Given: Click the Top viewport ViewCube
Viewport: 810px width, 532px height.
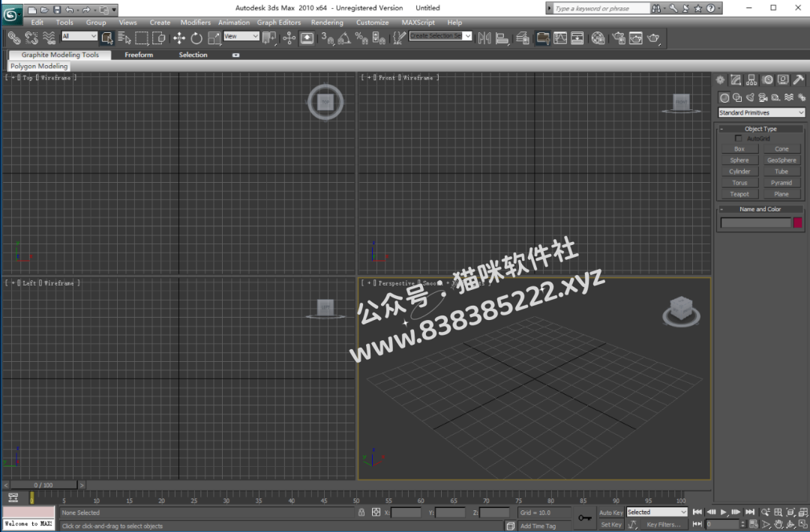Looking at the screenshot, I should 325,102.
